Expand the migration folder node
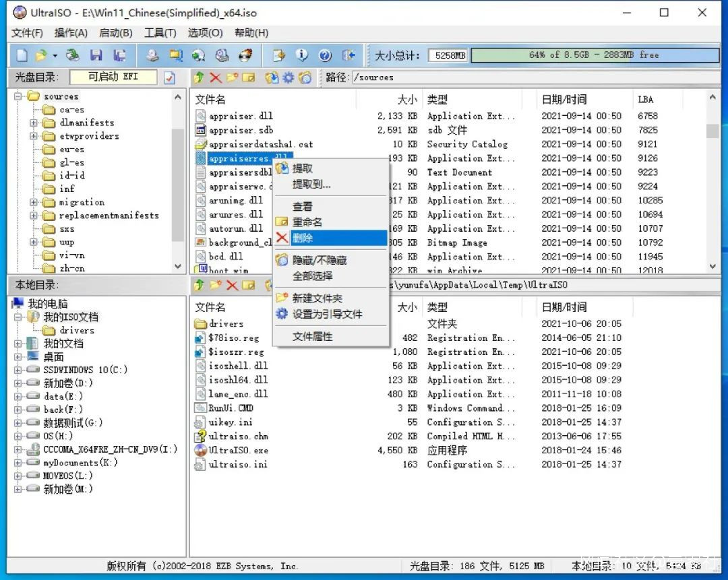The height and width of the screenshot is (580, 728). click(x=34, y=202)
